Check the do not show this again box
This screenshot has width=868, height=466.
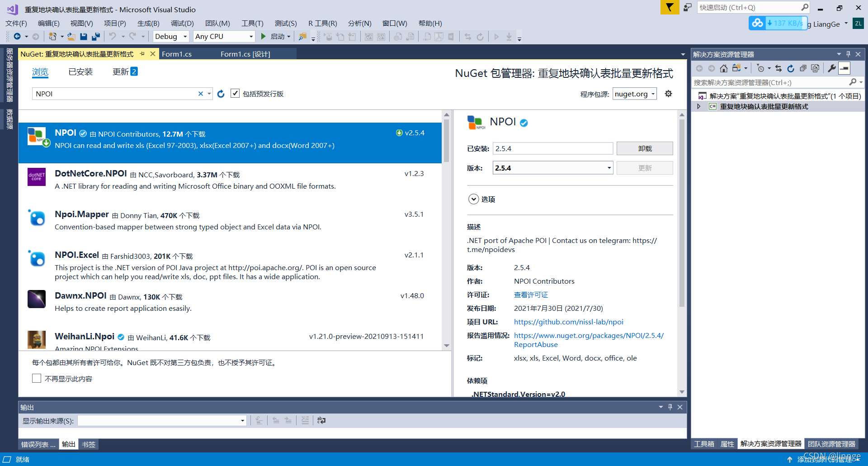coord(37,378)
